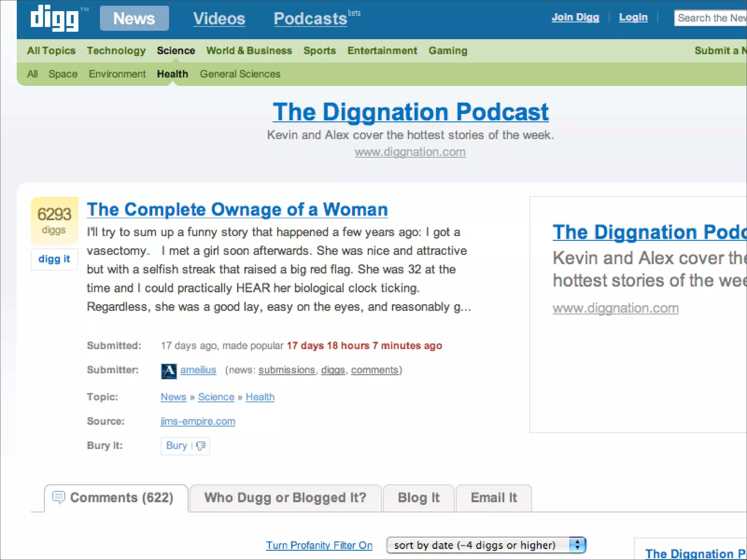Click the Login link
Viewport: 747px width, 560px height.
pyautogui.click(x=633, y=17)
